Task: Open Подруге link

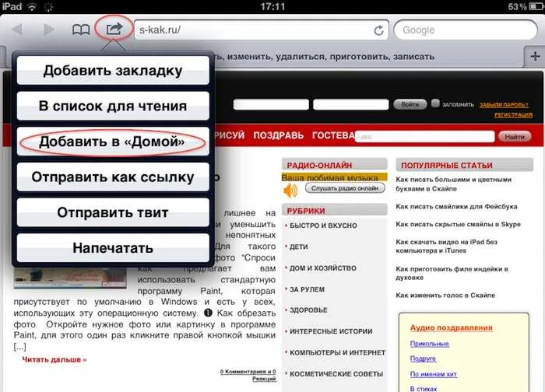Action: coord(423,359)
